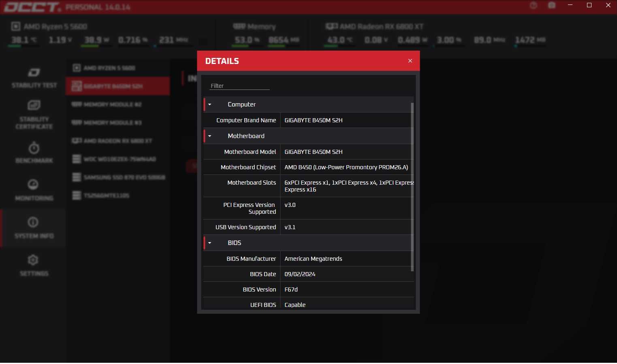Click the Memory stick icon in header
The image size is (617, 364).
pyautogui.click(x=239, y=26)
